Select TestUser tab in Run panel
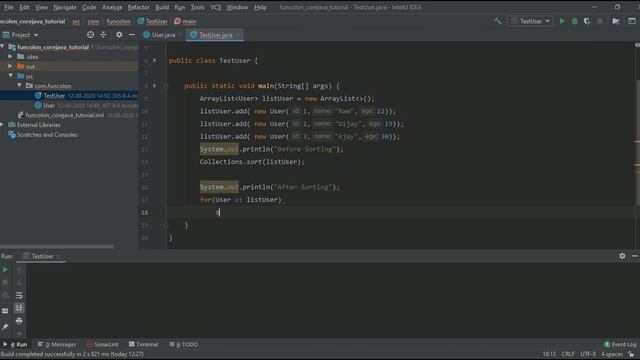 point(42,256)
